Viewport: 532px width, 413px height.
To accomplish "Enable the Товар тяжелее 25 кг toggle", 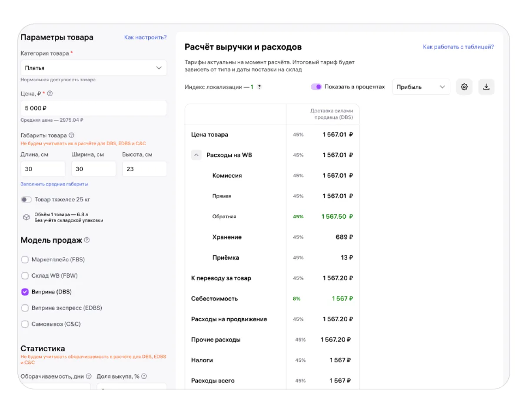I will [27, 200].
